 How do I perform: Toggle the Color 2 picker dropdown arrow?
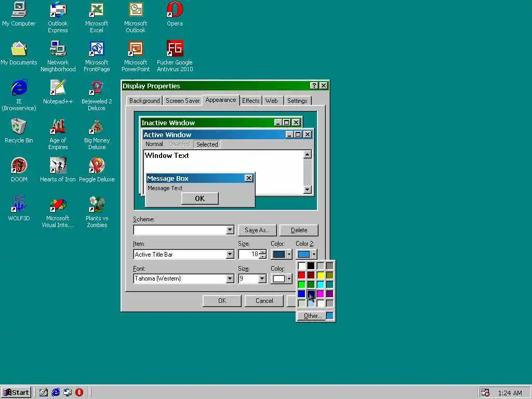tap(314, 254)
